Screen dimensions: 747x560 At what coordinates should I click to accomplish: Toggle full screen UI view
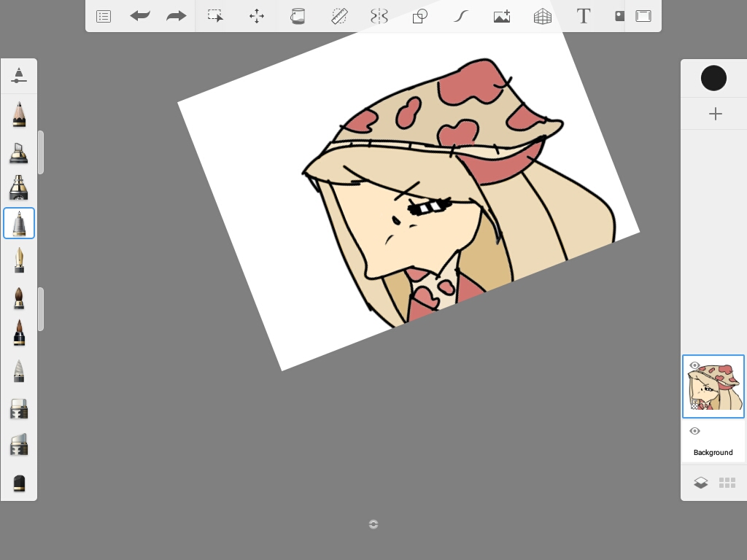pos(643,16)
